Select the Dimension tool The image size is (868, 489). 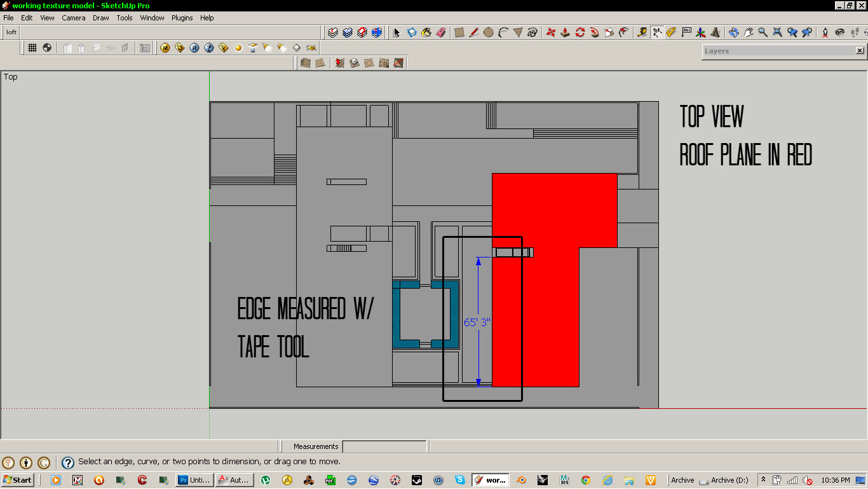tap(656, 32)
